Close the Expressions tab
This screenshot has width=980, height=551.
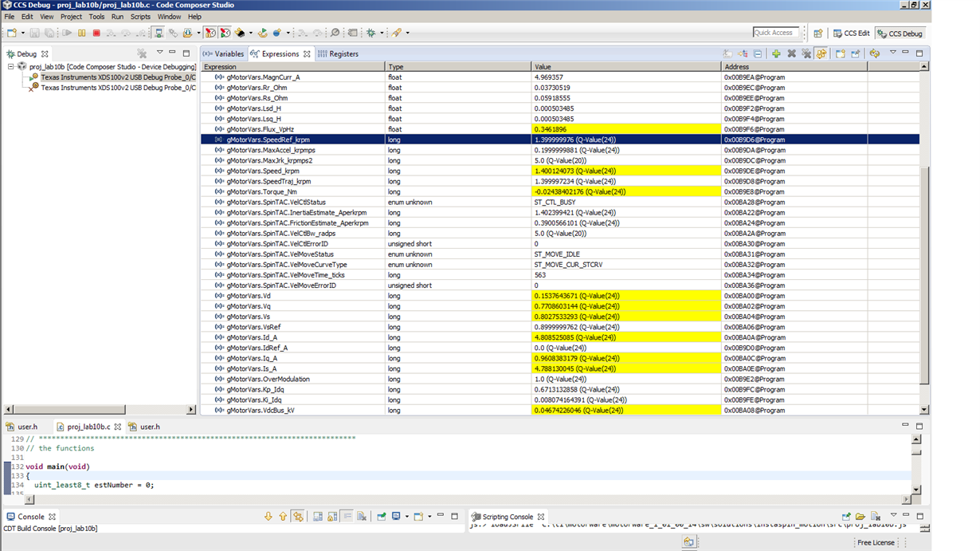point(306,54)
